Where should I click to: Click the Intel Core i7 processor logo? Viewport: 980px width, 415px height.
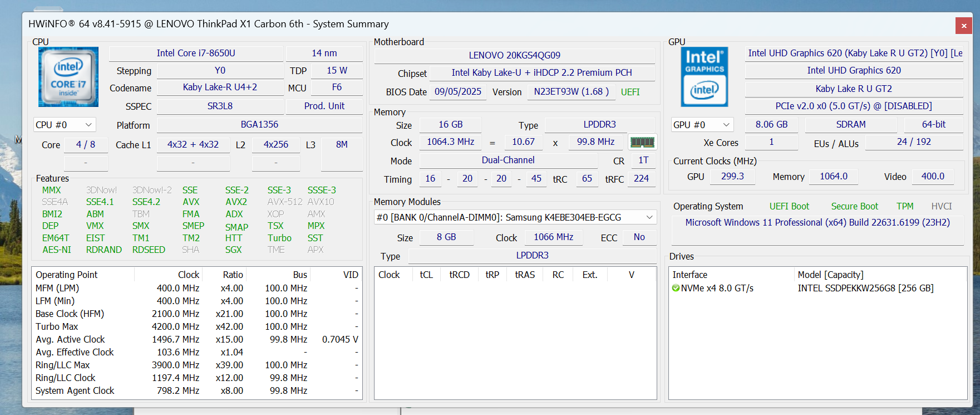[x=68, y=77]
